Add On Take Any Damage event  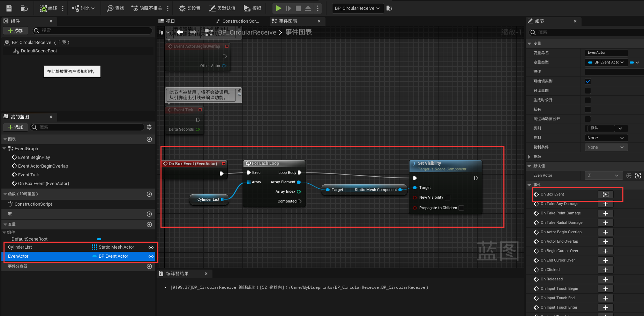coord(606,204)
